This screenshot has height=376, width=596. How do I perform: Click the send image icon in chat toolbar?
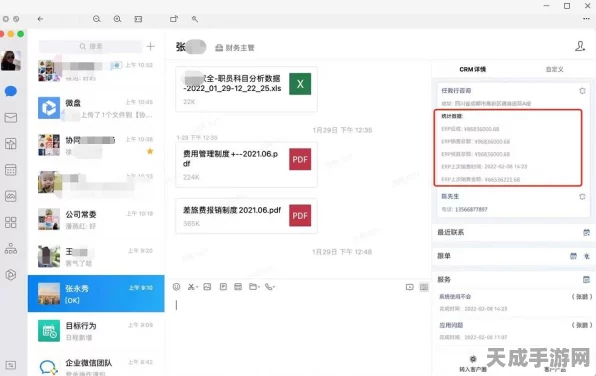207,287
